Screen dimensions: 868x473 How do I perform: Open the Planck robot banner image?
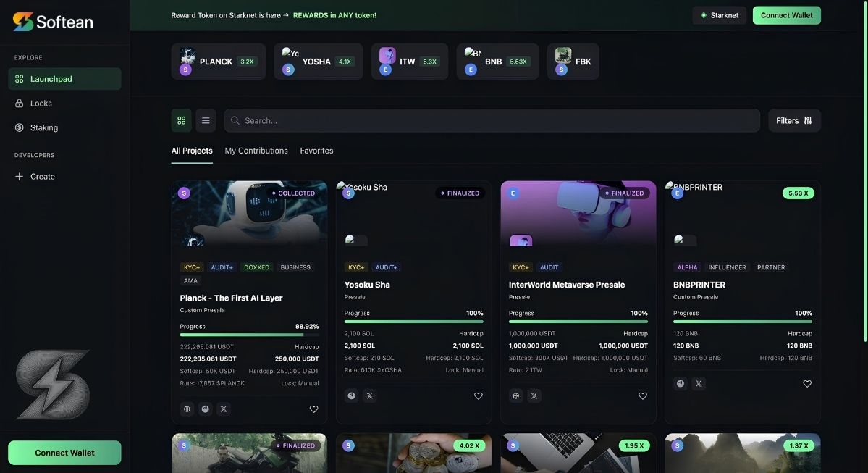(x=249, y=213)
